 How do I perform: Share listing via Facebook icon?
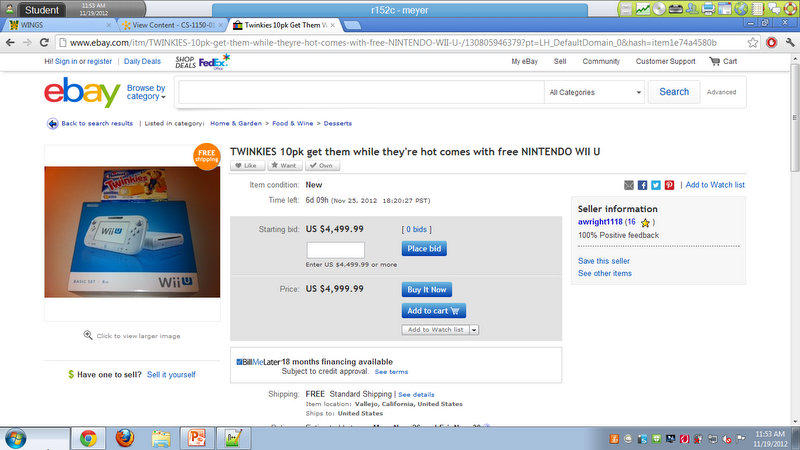[642, 185]
